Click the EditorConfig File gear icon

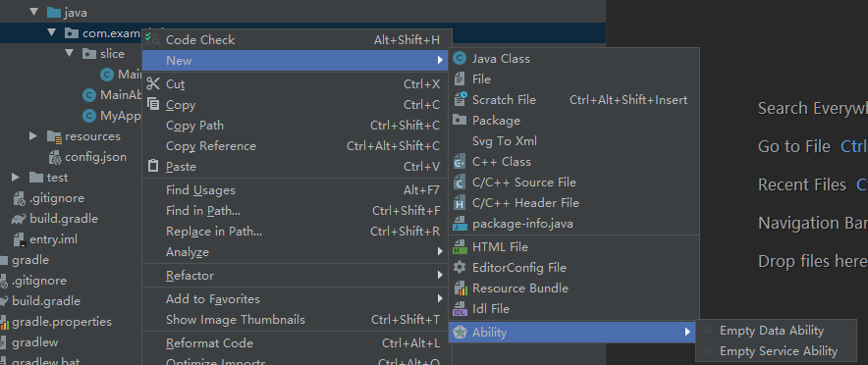coord(460,268)
